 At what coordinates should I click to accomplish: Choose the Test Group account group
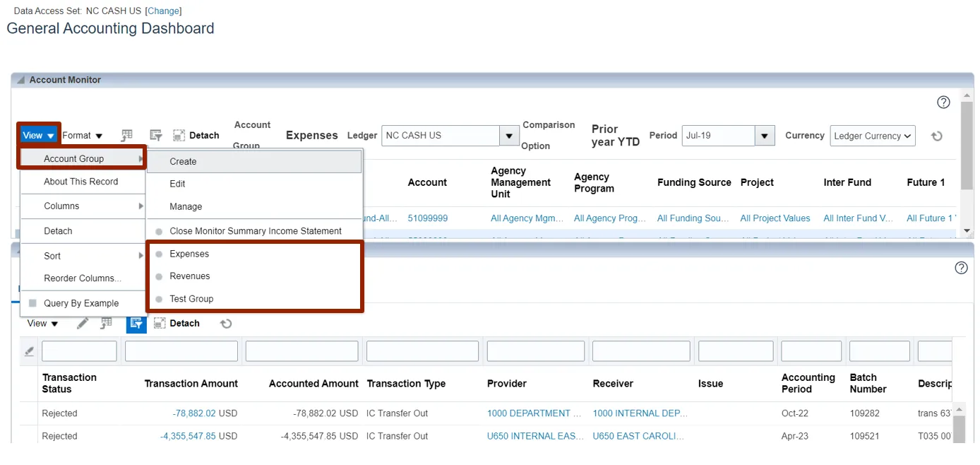(x=191, y=299)
